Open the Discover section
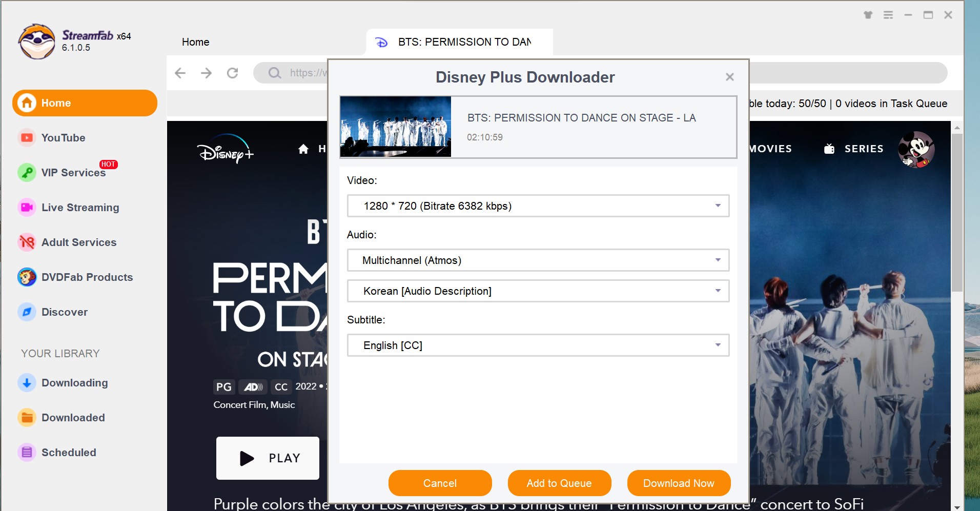This screenshot has height=511, width=980. tap(65, 312)
